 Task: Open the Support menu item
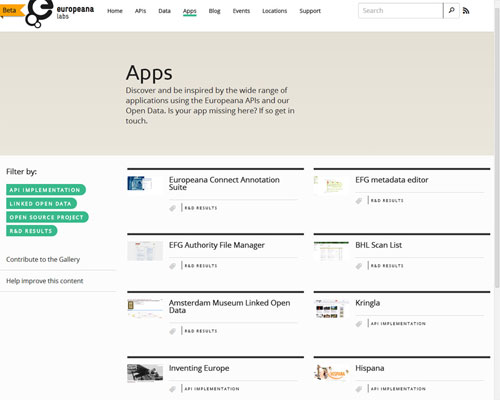pyautogui.click(x=310, y=11)
